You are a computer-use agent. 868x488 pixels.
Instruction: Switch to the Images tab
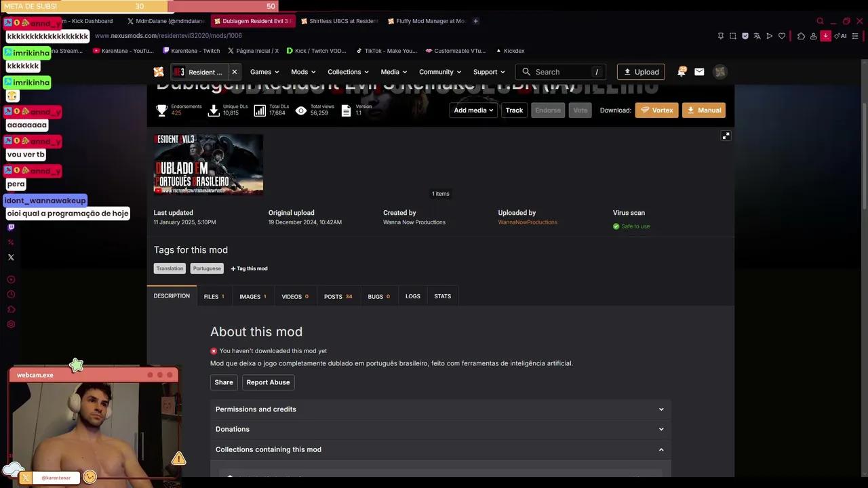(x=253, y=296)
